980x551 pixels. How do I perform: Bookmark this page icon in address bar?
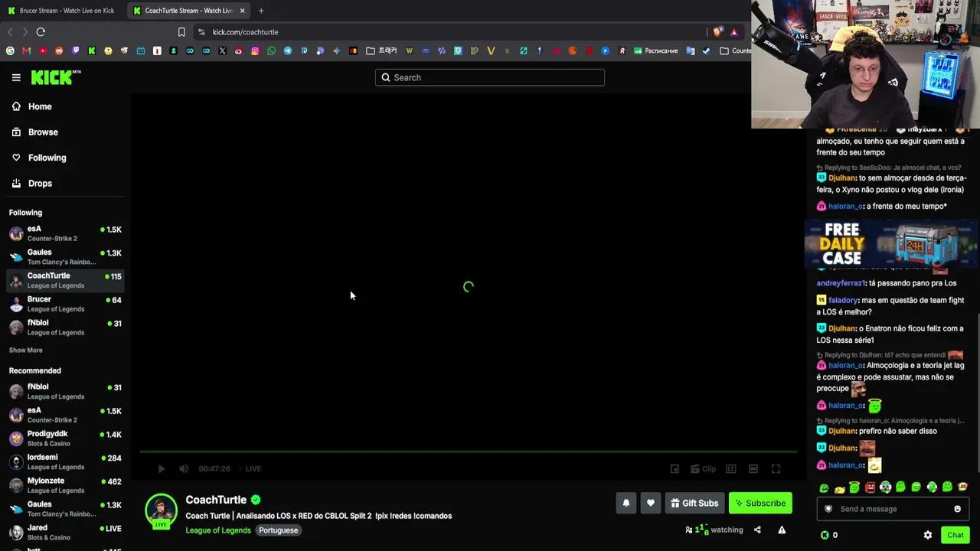pyautogui.click(x=181, y=32)
